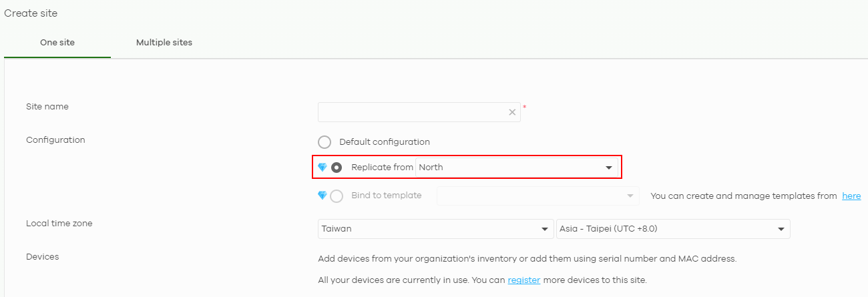Image resolution: width=868 pixels, height=297 pixels.
Task: Choose the Bind to template radio option
Action: click(x=337, y=196)
